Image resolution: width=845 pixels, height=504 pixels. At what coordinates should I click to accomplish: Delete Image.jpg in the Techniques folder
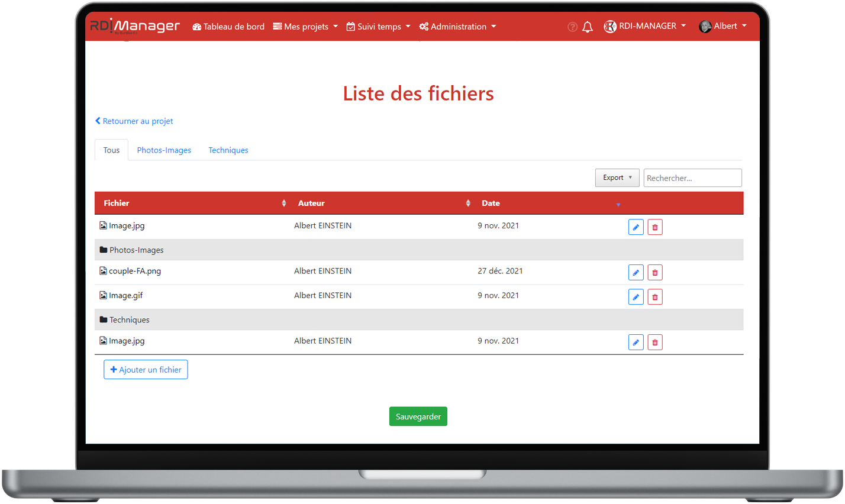pos(654,343)
